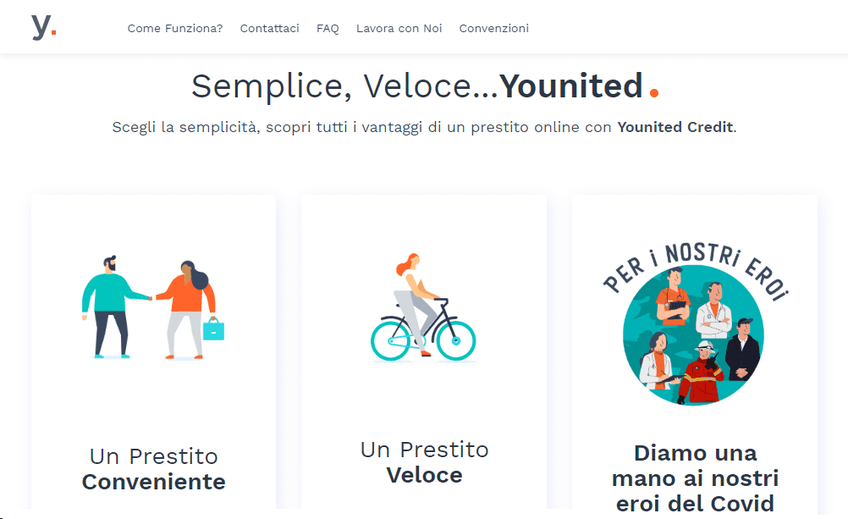Click the Younited "y." logo
The width and height of the screenshot is (848, 519).
pos(43,27)
